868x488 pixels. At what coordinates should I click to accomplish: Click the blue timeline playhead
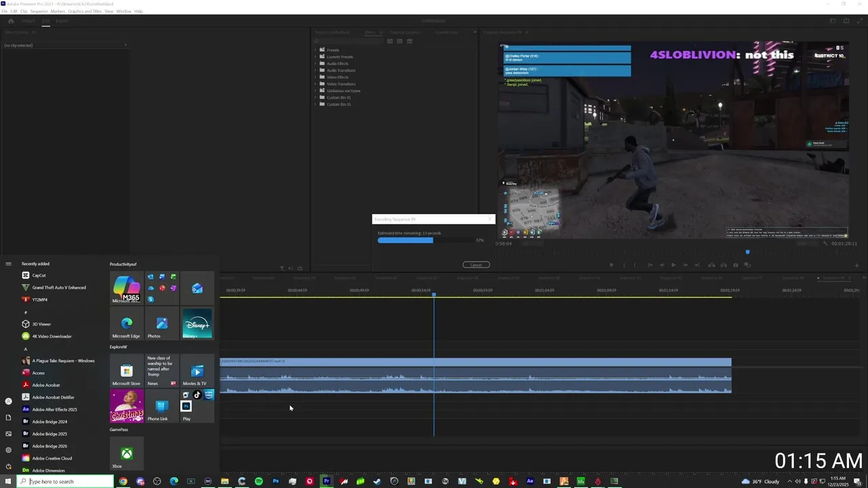434,294
